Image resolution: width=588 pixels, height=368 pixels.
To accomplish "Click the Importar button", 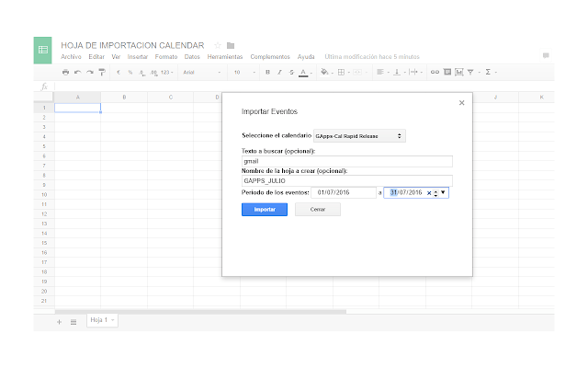I will pos(265,210).
